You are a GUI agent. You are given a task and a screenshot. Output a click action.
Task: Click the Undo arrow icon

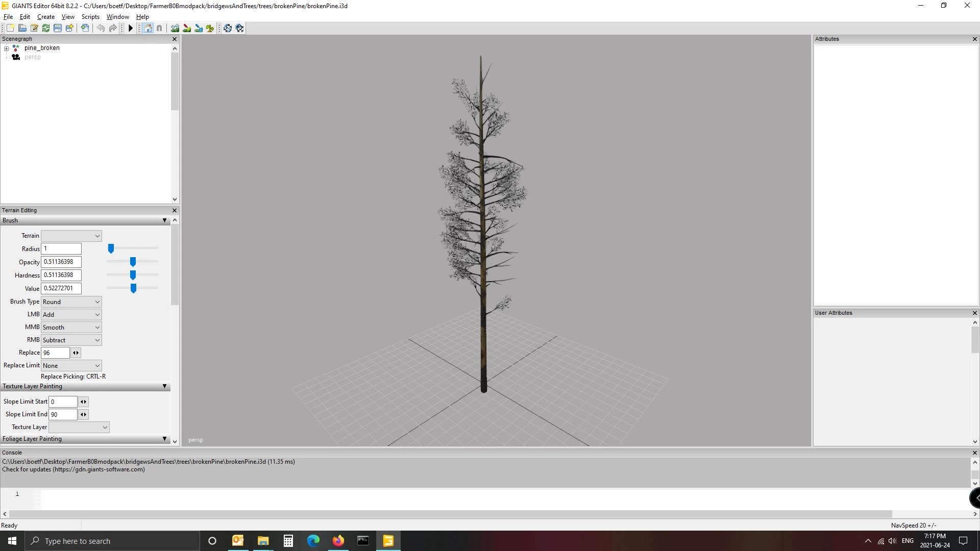101,28
